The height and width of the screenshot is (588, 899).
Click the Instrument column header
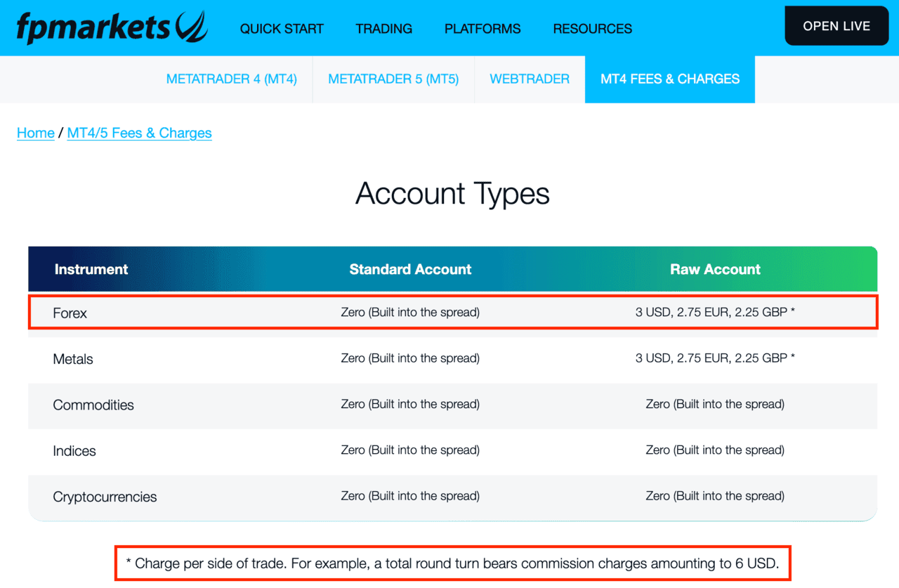pos(91,269)
